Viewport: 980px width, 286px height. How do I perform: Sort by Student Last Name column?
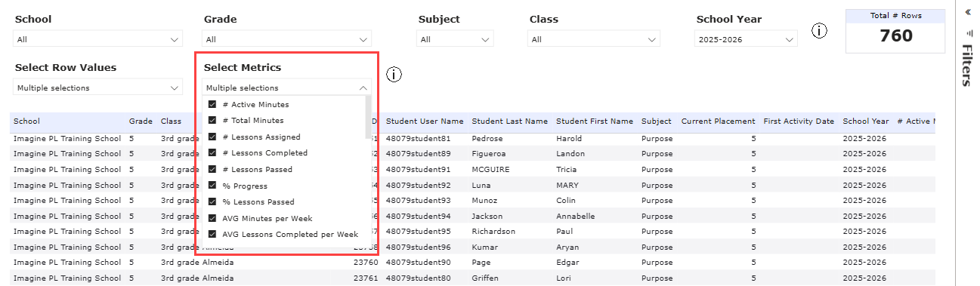click(x=509, y=121)
